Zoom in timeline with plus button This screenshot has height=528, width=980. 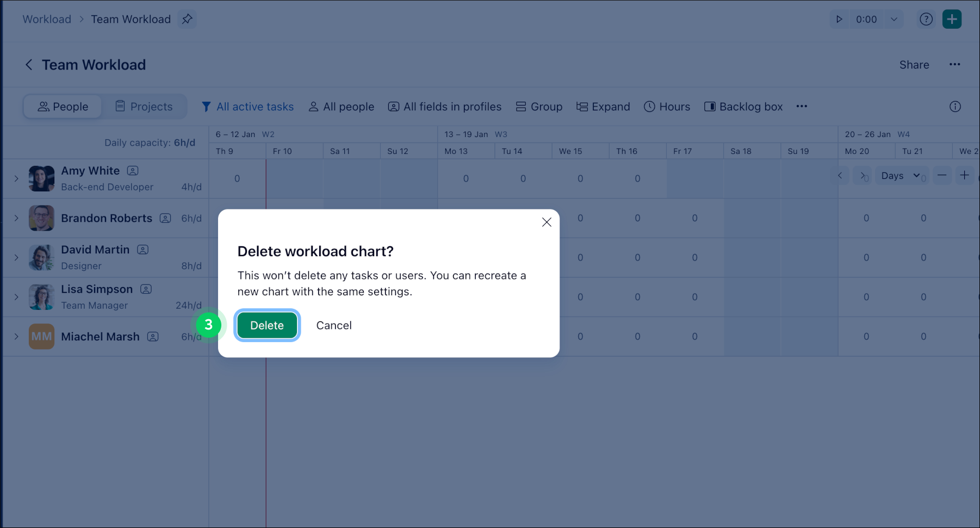click(964, 175)
